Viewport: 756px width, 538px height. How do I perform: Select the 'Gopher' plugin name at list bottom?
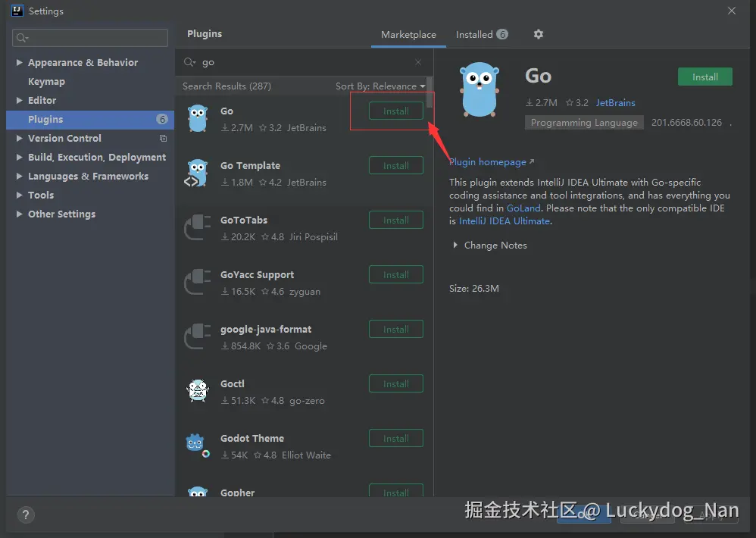coord(237,493)
